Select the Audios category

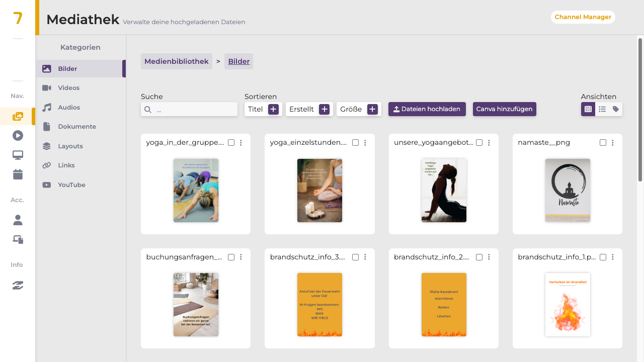click(x=80, y=107)
